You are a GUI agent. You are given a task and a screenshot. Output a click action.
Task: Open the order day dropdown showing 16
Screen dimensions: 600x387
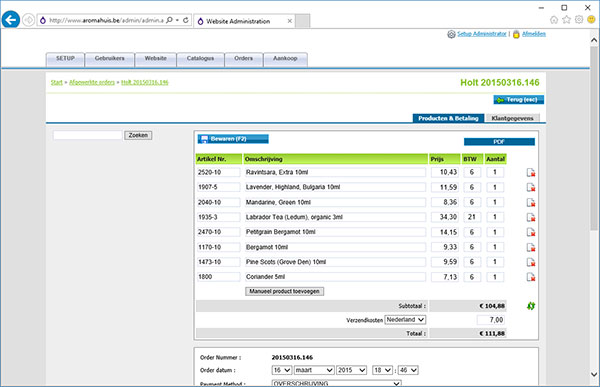pos(282,370)
